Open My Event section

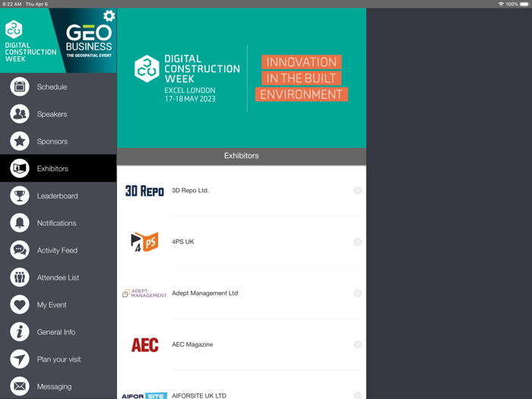[58, 305]
